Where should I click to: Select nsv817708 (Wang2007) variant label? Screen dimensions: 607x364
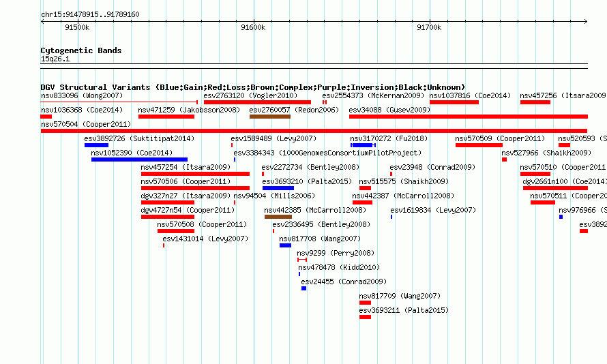320,239
